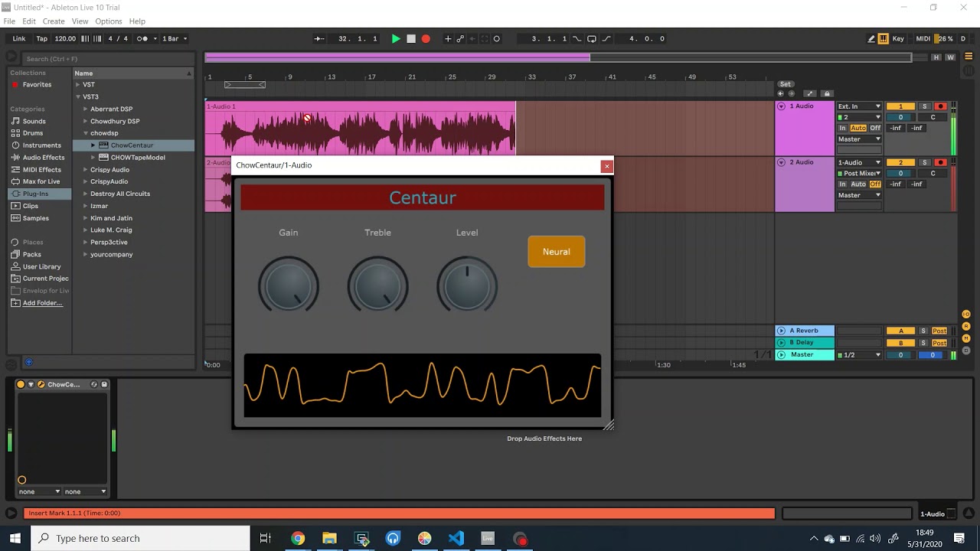Click the Set locator button
Screen dimensions: 980x551
[x=785, y=84]
